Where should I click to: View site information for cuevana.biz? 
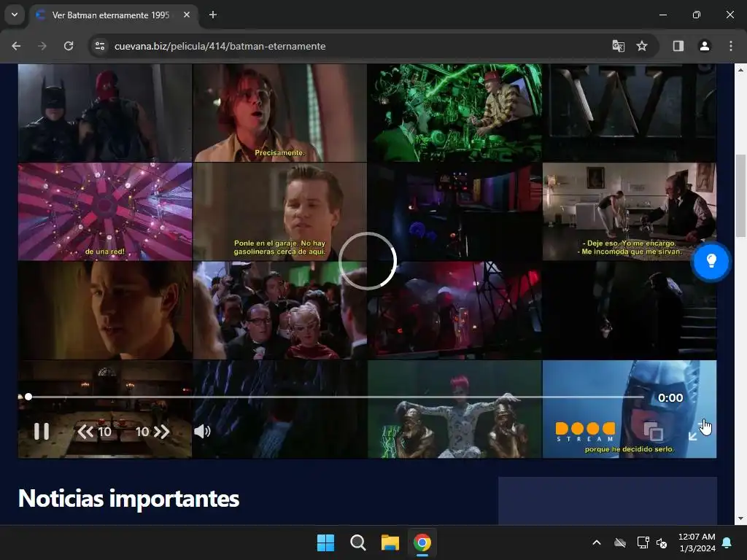[x=100, y=46]
